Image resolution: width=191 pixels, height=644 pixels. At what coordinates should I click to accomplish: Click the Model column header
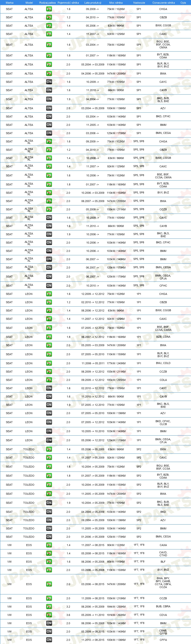click(x=29, y=3)
